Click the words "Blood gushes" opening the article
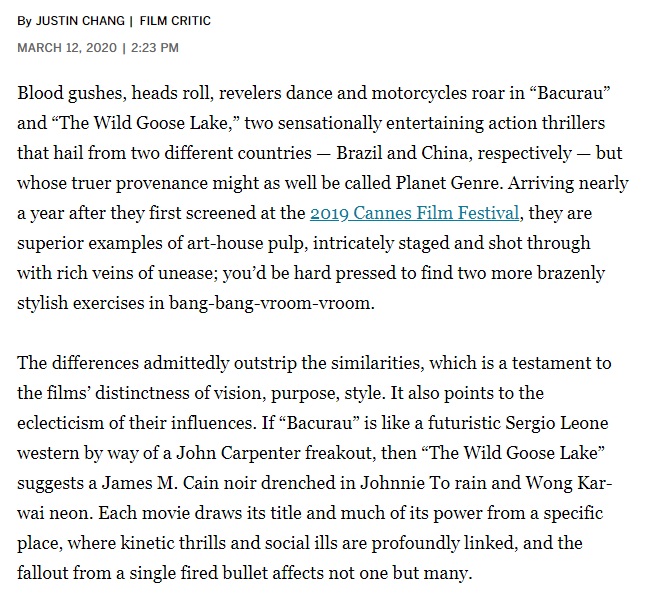647x598 pixels. (72, 93)
